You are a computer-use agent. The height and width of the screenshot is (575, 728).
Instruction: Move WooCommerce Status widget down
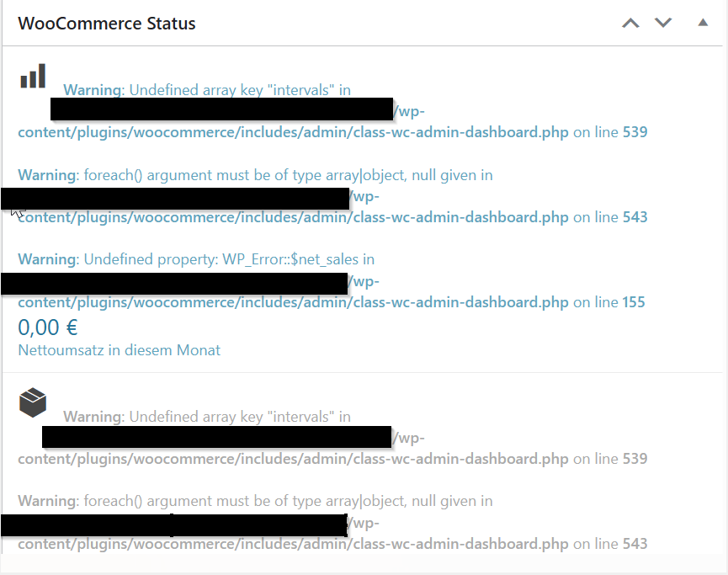[663, 23]
